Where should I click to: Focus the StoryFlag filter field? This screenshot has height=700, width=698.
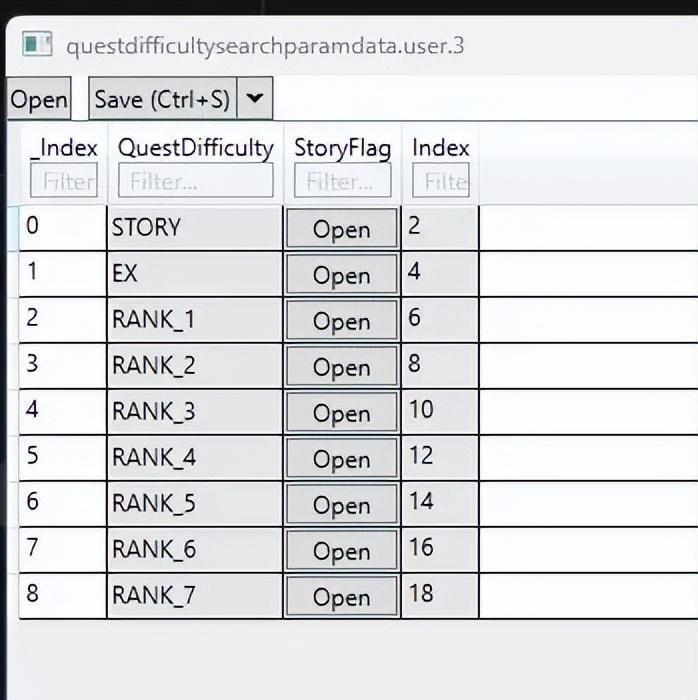[x=342, y=180]
